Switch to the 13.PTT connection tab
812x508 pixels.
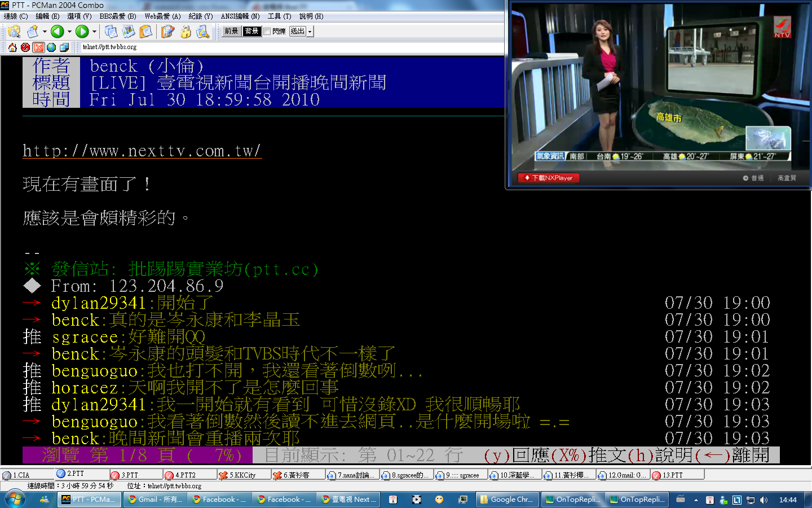pyautogui.click(x=677, y=475)
